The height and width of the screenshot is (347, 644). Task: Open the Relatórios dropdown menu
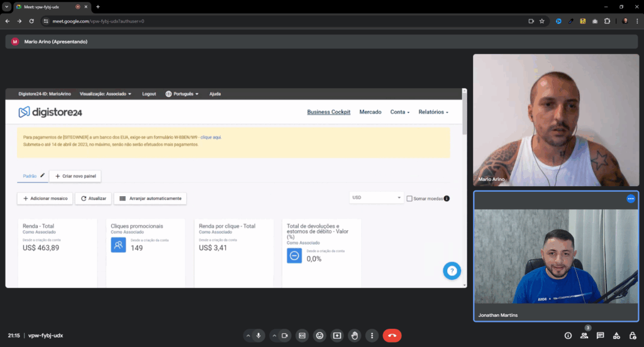(x=433, y=112)
